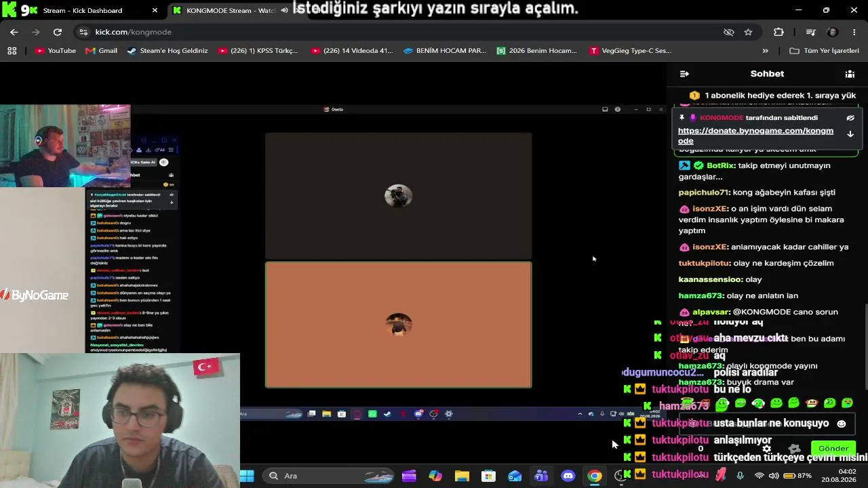Open volume control in system tray
The width and height of the screenshot is (868, 488).
774,476
